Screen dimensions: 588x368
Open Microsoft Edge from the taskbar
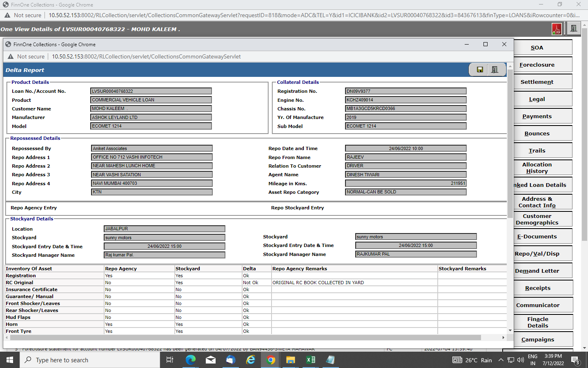(190, 360)
